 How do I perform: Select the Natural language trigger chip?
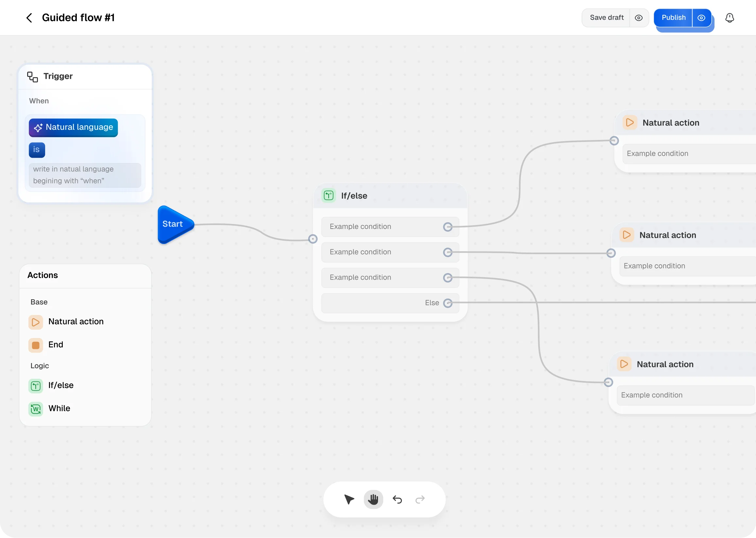(x=73, y=128)
